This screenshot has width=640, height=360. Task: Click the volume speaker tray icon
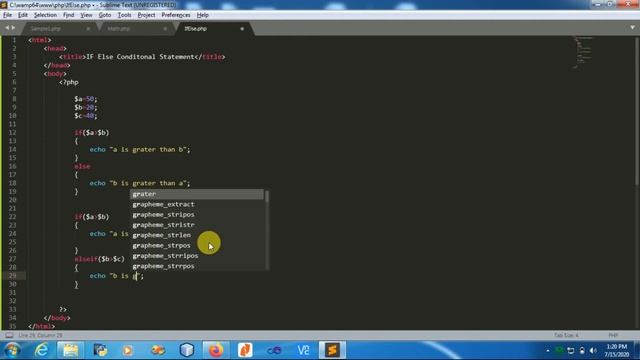click(x=593, y=351)
